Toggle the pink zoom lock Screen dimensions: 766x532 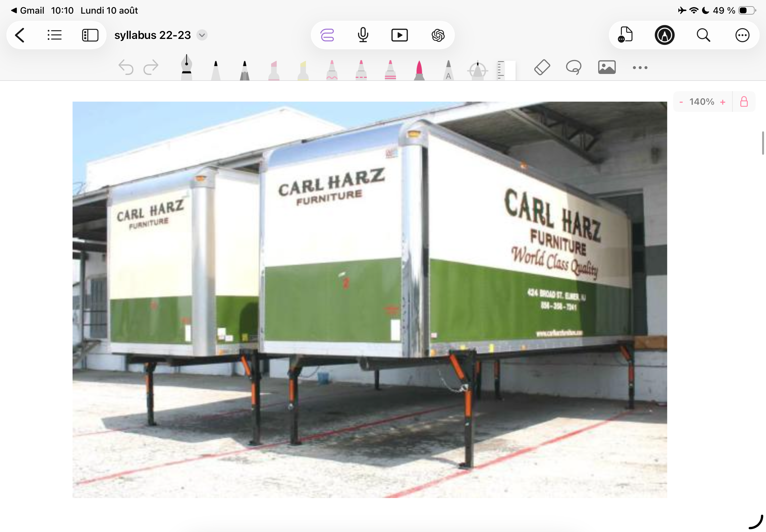[x=744, y=102]
